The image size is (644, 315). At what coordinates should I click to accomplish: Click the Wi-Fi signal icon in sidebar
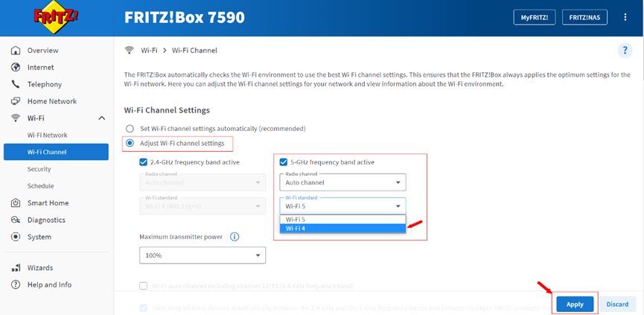pos(16,118)
